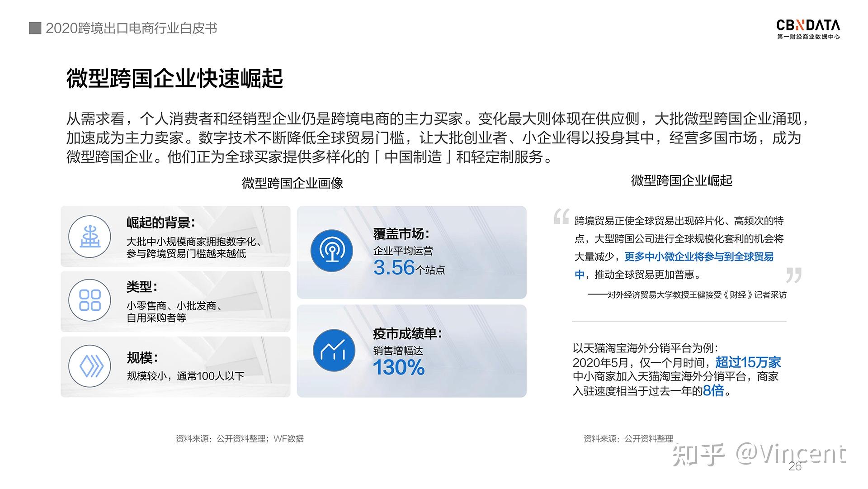Click the tower icon beside 崛起的背景
Image resolution: width=868 pixels, height=489 pixels.
coord(90,237)
